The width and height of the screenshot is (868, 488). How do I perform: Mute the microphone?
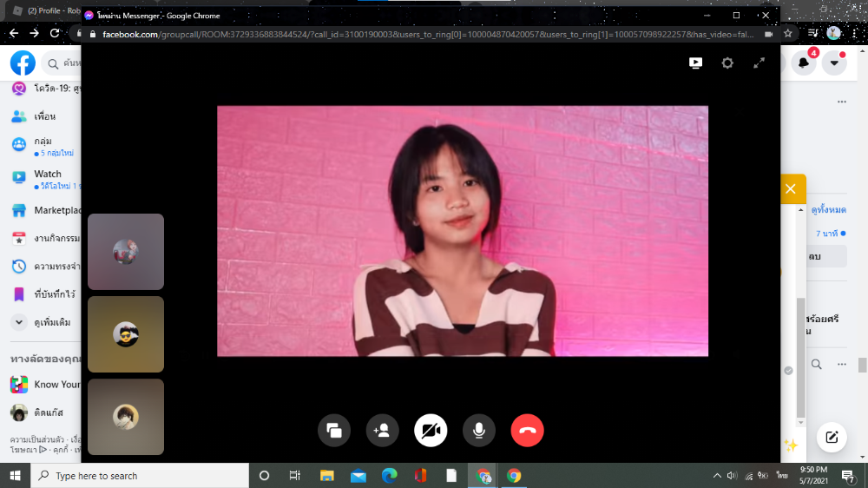pos(478,430)
